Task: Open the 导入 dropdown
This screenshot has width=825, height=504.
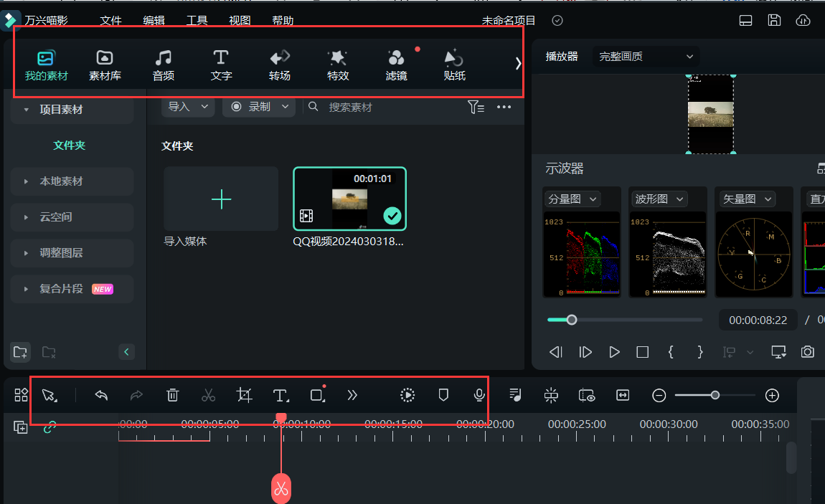Action: (x=187, y=107)
